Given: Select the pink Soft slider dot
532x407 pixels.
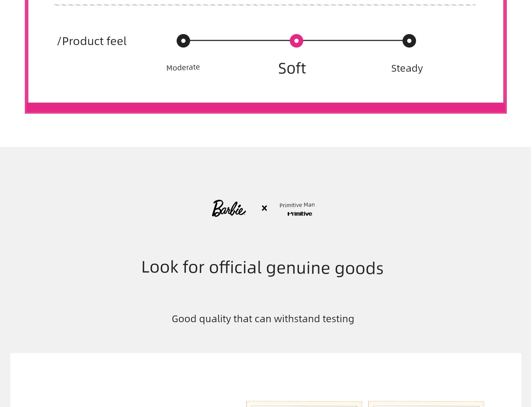Looking at the screenshot, I should tap(297, 41).
